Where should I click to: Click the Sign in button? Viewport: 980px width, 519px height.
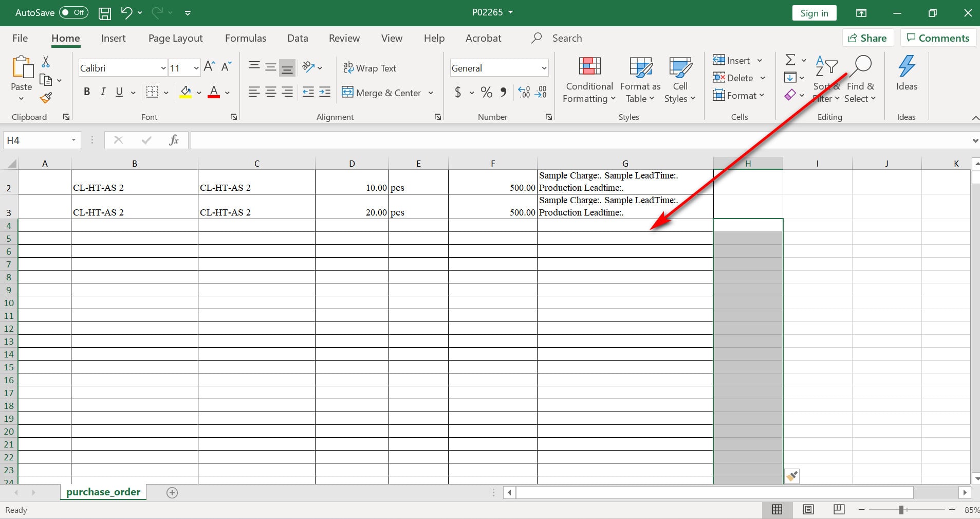click(x=813, y=12)
